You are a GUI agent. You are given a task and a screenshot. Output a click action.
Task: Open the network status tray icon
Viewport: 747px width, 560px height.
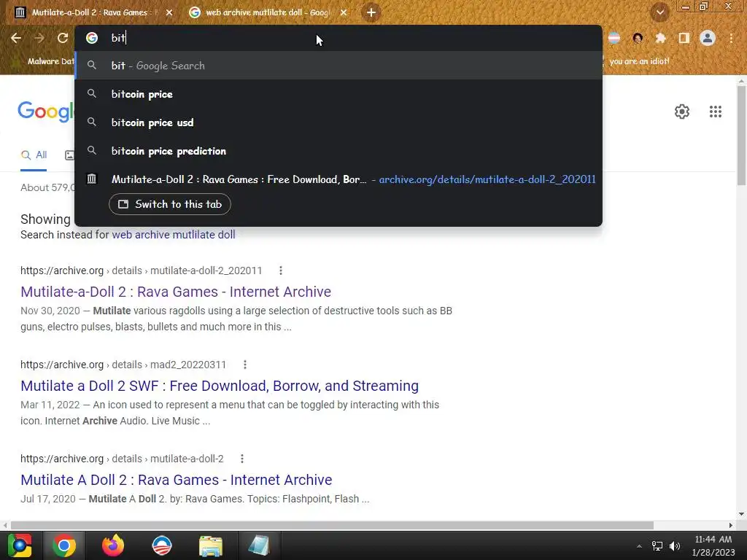tap(657, 546)
